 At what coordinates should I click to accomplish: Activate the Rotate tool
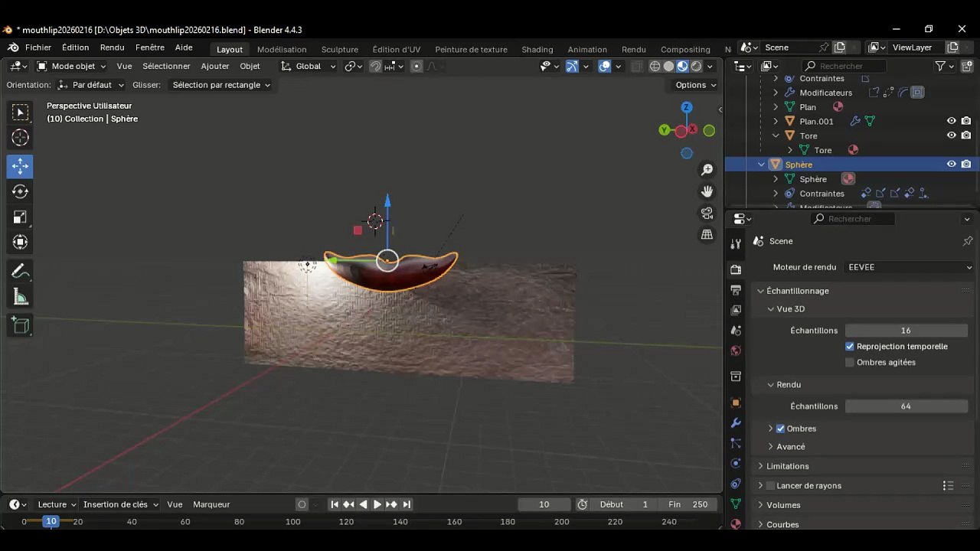[21, 191]
